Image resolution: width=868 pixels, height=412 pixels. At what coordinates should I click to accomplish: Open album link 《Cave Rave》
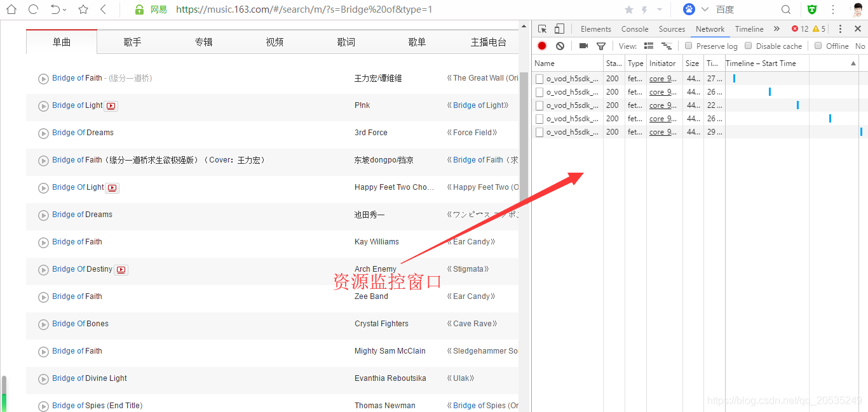coord(471,324)
